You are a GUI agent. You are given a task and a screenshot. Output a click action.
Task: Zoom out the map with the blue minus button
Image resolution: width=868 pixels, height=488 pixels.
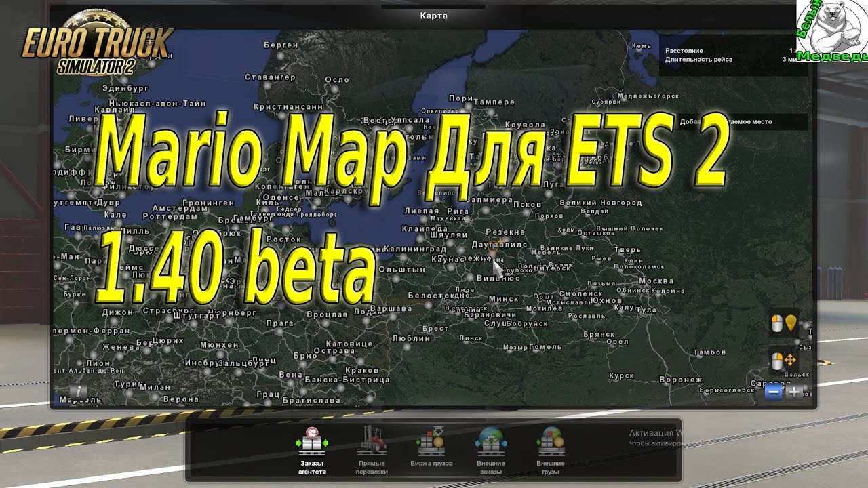click(x=774, y=392)
